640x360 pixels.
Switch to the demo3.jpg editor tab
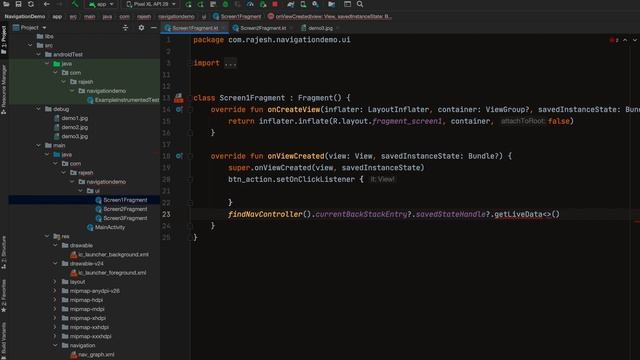(320, 28)
